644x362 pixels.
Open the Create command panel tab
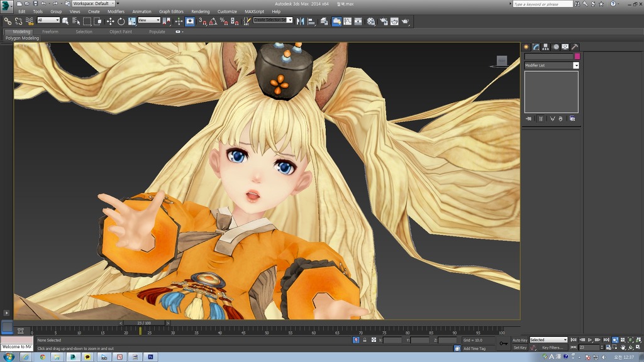(526, 47)
